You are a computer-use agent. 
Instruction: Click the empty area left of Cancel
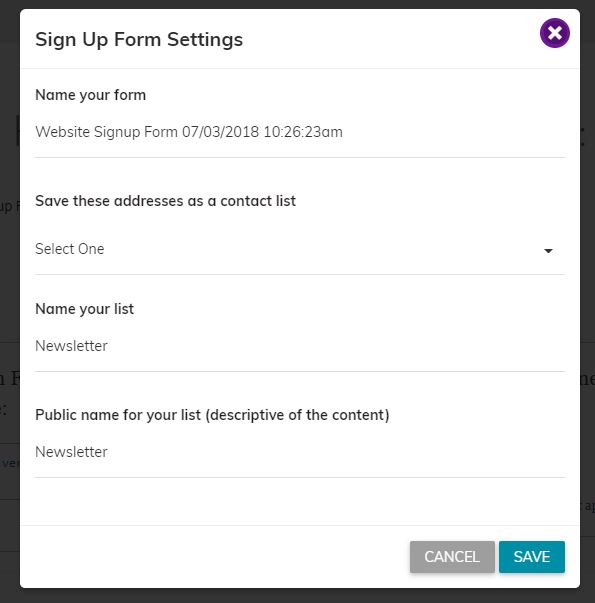point(215,556)
